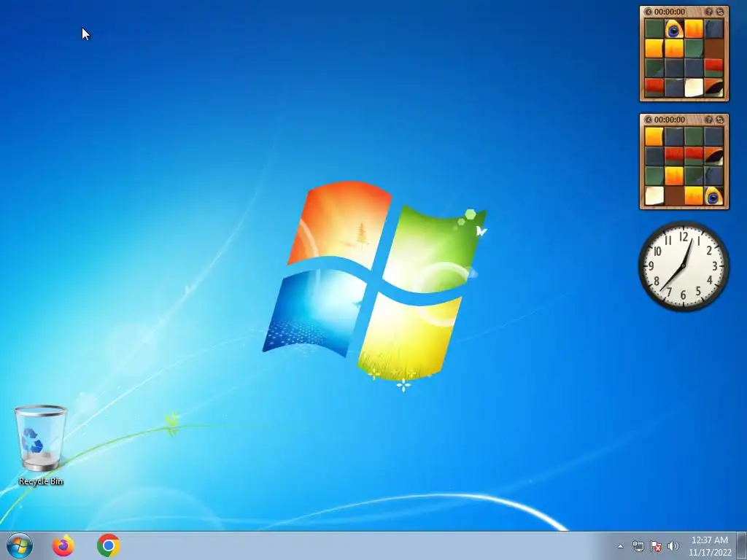Shuffle the tiles on the lower puzzle gadget
This screenshot has height=560, width=747.
[720, 120]
